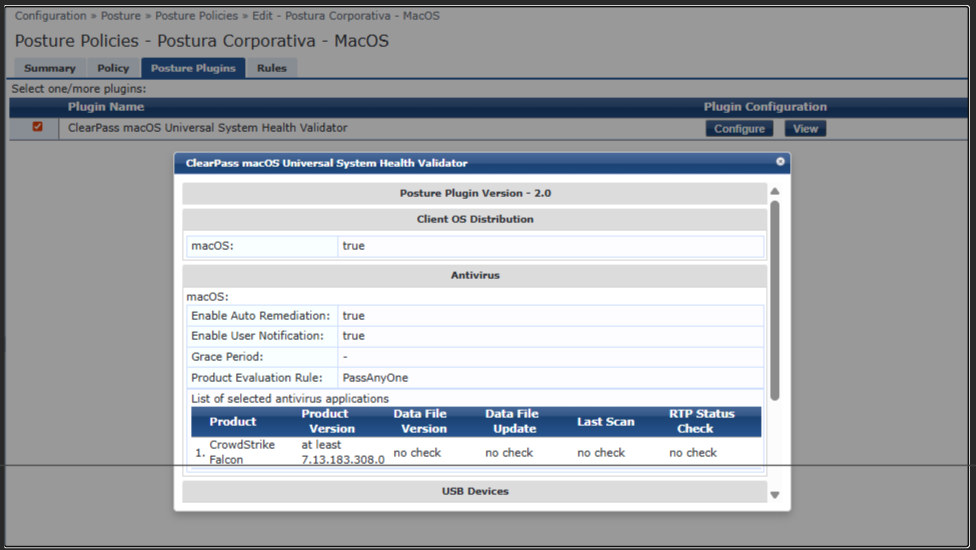Viewport: 976px width, 550px height.
Task: Click the Configure button
Action: pyautogui.click(x=739, y=129)
